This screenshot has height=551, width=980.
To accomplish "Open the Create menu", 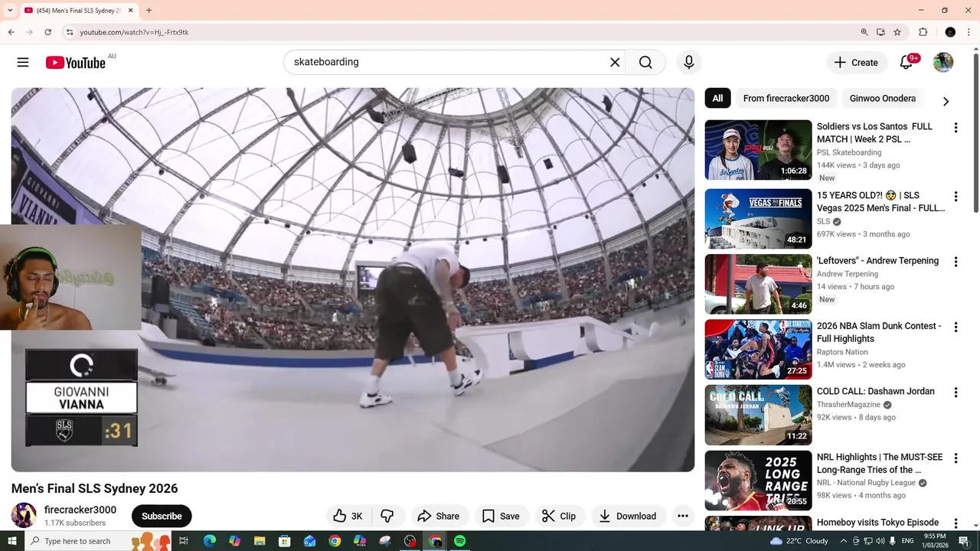I will (x=857, y=63).
